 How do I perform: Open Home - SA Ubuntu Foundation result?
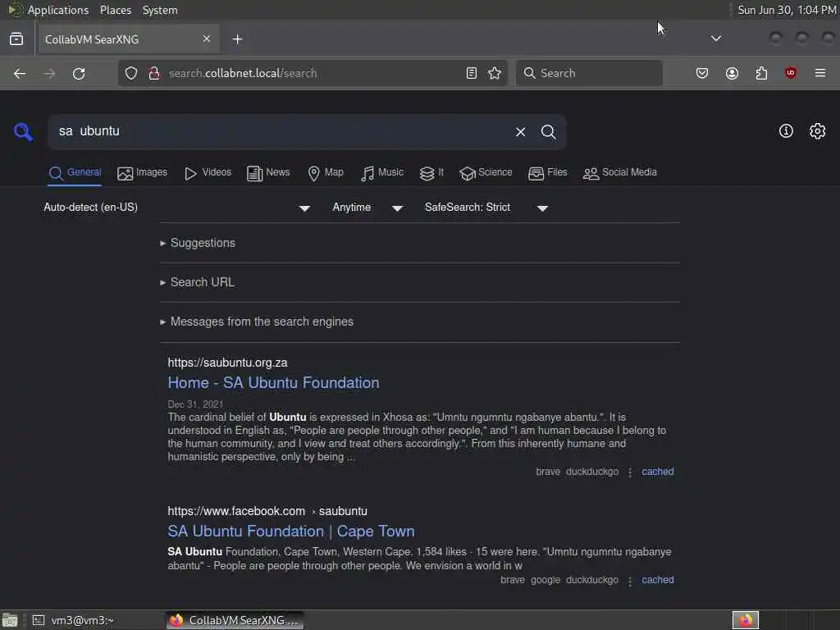coord(273,383)
